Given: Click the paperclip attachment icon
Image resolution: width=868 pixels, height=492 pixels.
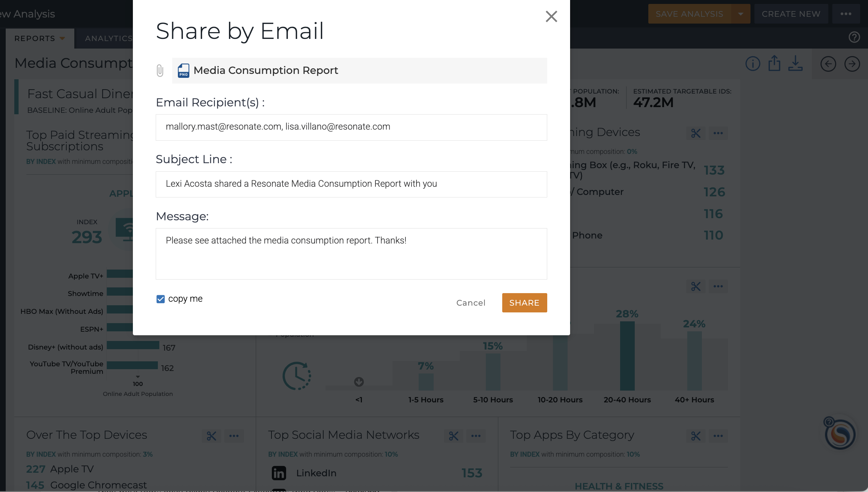Looking at the screenshot, I should 160,70.
